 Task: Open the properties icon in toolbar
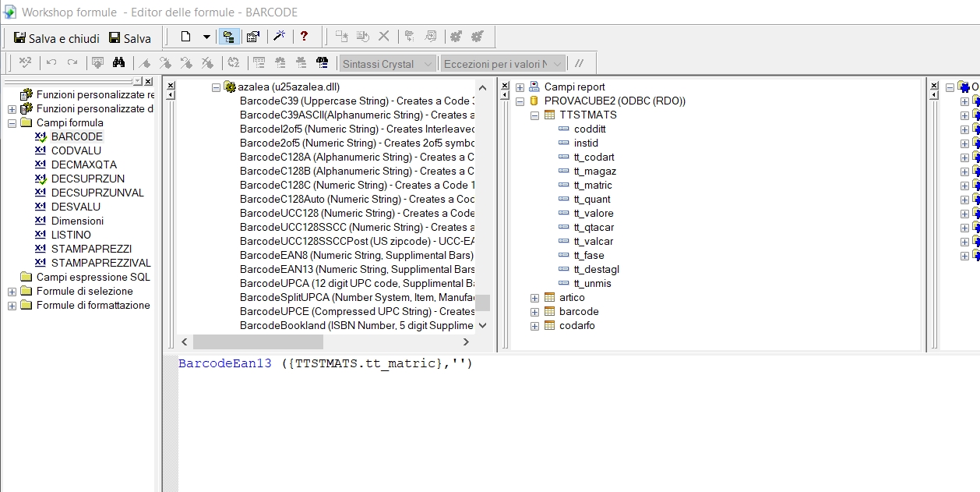coord(252,37)
